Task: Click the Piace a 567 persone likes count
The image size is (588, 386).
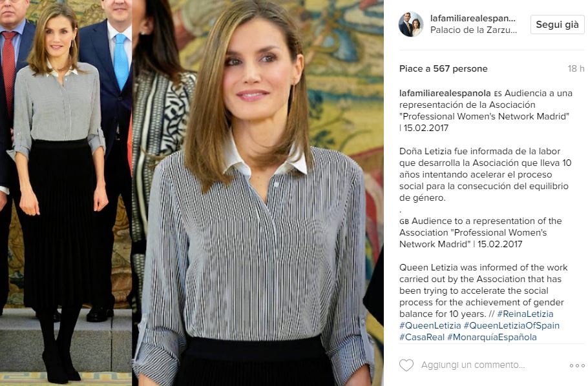Action: pyautogui.click(x=443, y=68)
